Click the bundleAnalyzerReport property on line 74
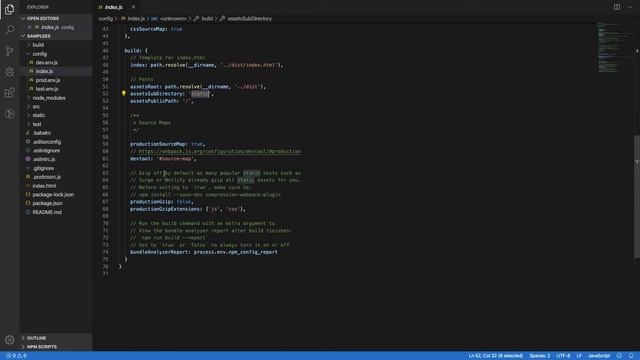The width and height of the screenshot is (640, 360). pos(159,252)
